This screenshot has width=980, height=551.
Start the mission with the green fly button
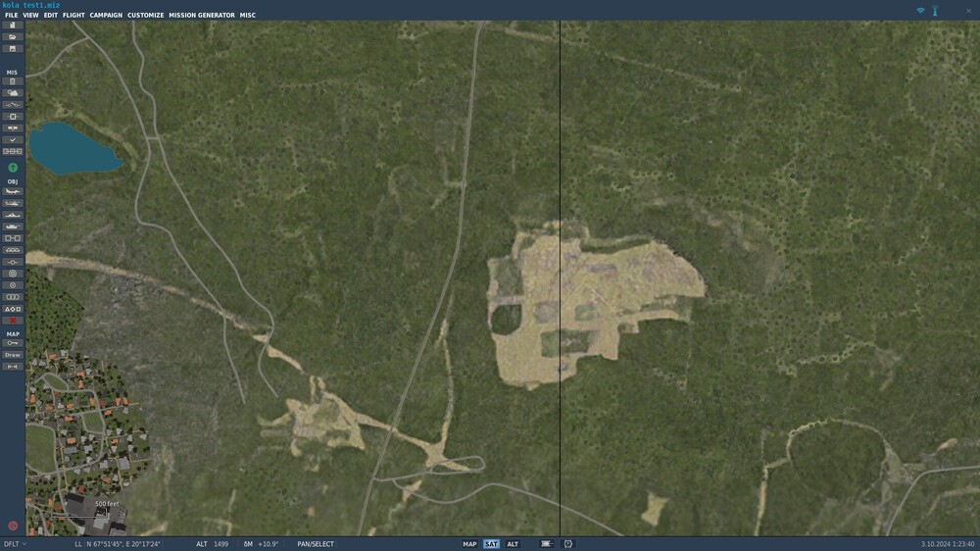(x=13, y=168)
